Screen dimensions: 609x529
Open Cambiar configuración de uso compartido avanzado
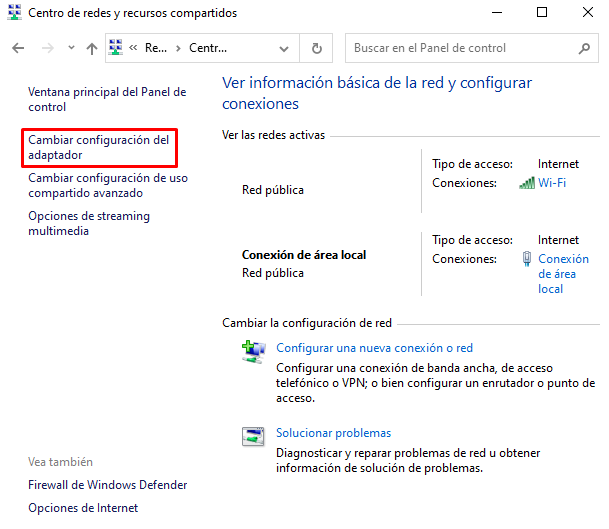(108, 185)
